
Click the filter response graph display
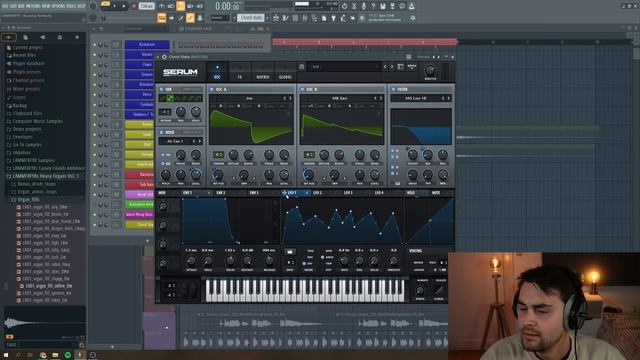pyautogui.click(x=421, y=127)
